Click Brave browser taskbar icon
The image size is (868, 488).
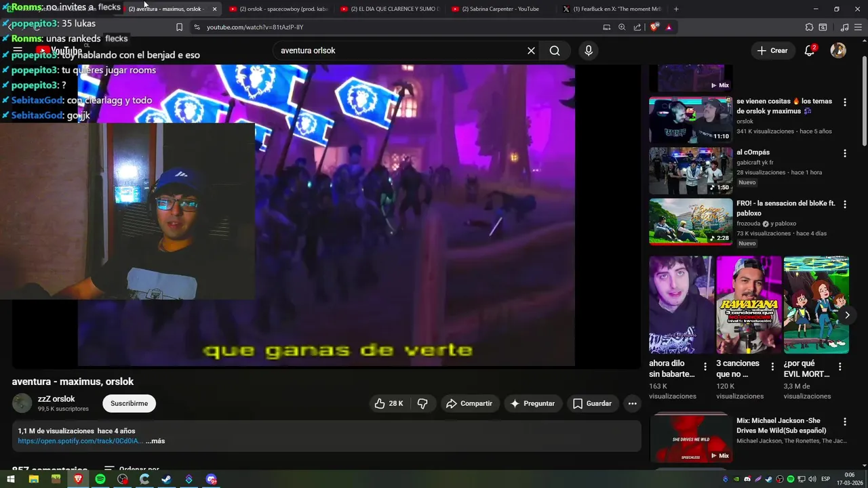(78, 479)
